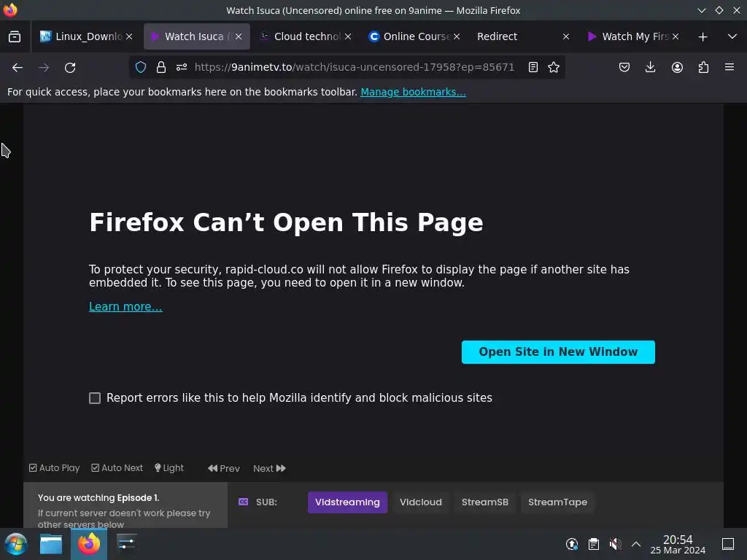Screen dimensions: 747x560
Task: Close the Watch Isuca tab
Action: [239, 36]
